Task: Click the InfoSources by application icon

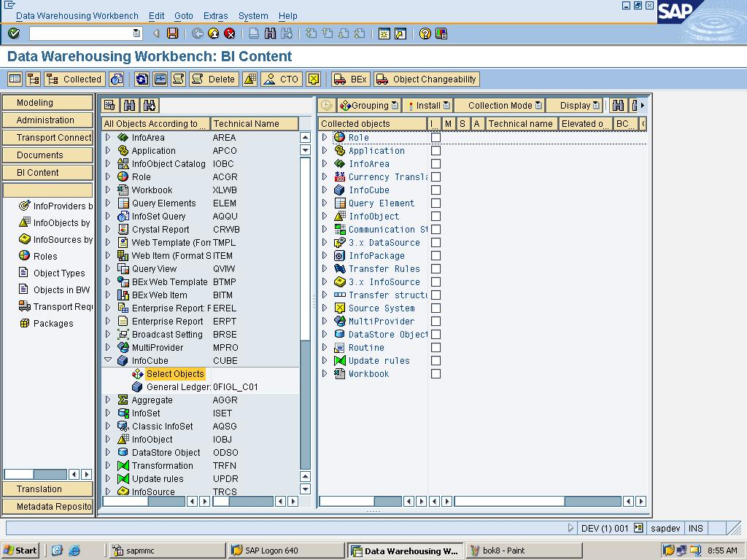Action: (24, 239)
